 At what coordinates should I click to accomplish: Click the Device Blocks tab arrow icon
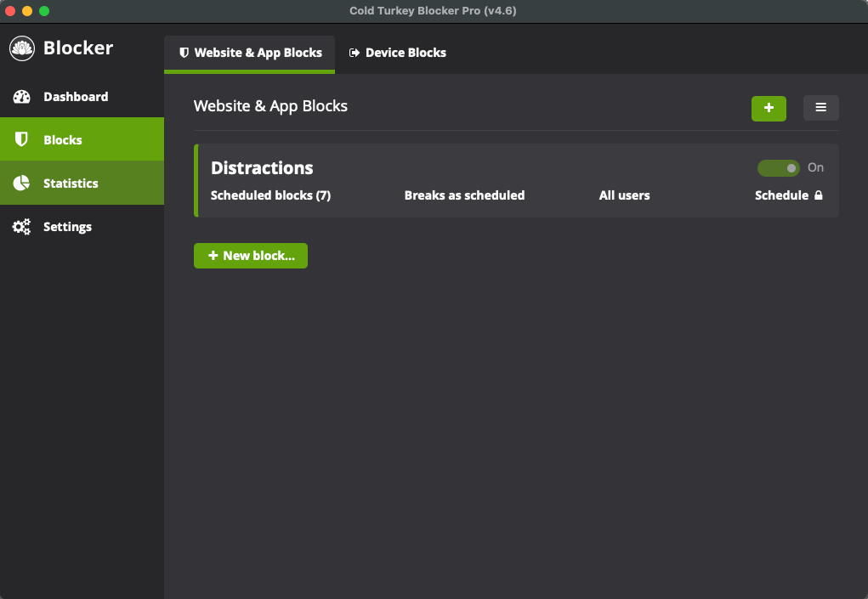(x=354, y=53)
